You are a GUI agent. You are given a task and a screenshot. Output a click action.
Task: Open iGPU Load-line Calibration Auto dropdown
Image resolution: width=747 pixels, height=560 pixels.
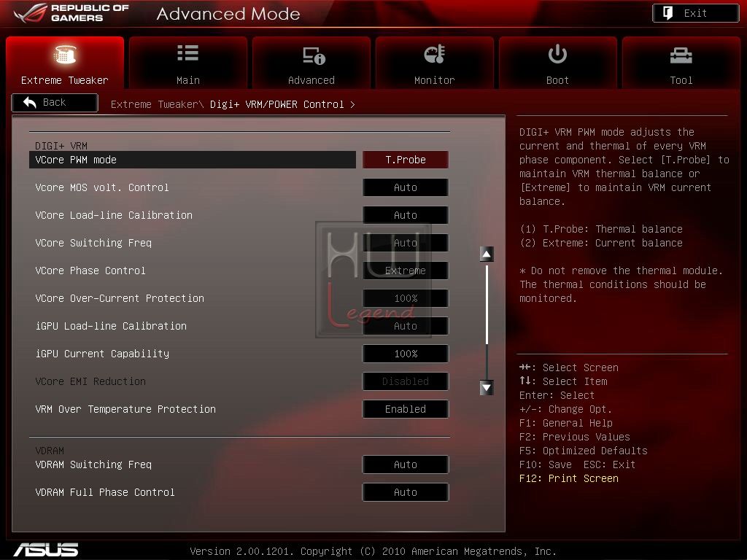[406, 326]
